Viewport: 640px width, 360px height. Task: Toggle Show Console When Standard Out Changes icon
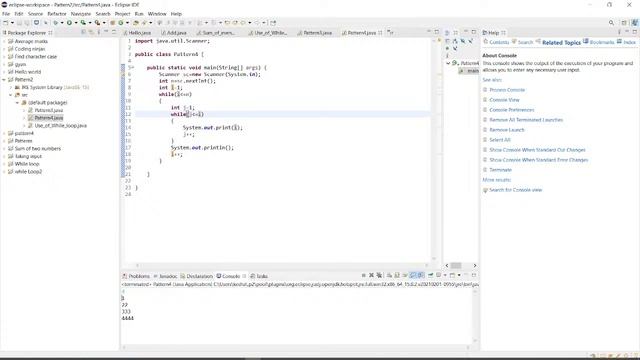click(x=413, y=276)
